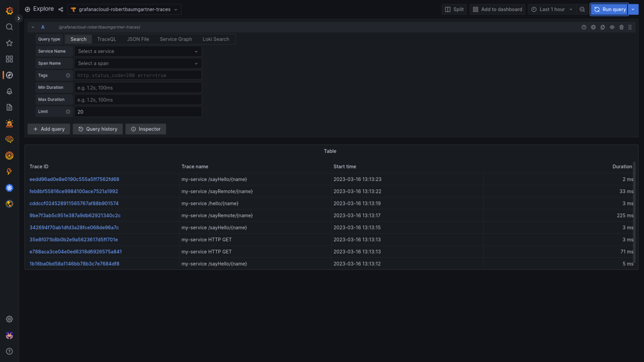Open the Explore compass icon in the sidebar
The height and width of the screenshot is (362, 644).
point(9,75)
